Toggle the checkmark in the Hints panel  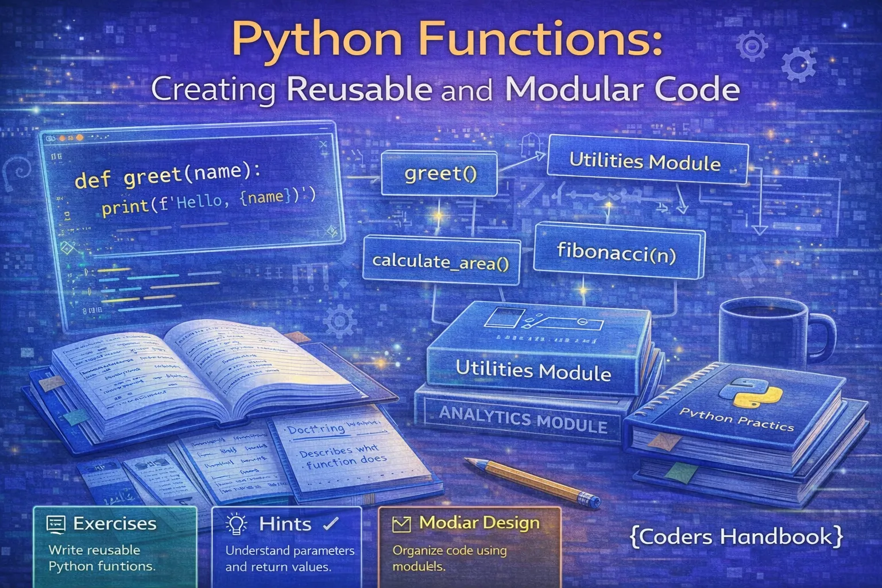coord(330,523)
